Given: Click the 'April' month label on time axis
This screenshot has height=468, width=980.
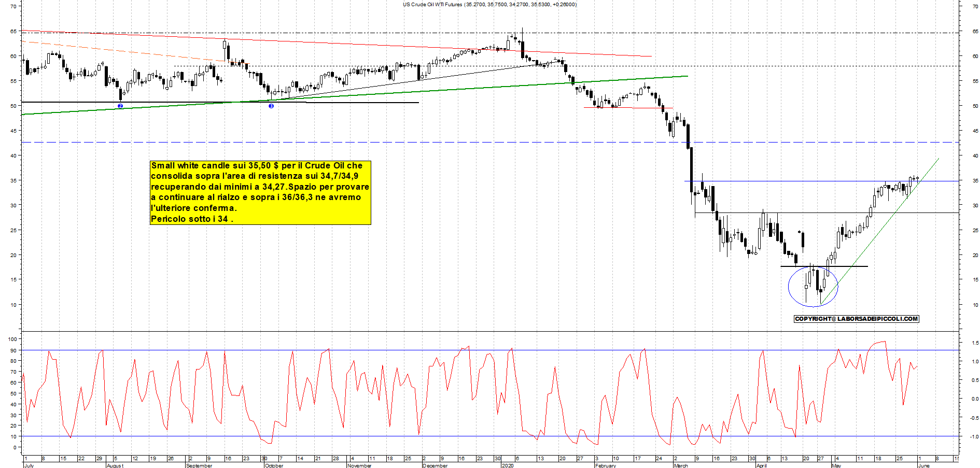Looking at the screenshot, I should (x=761, y=465).
